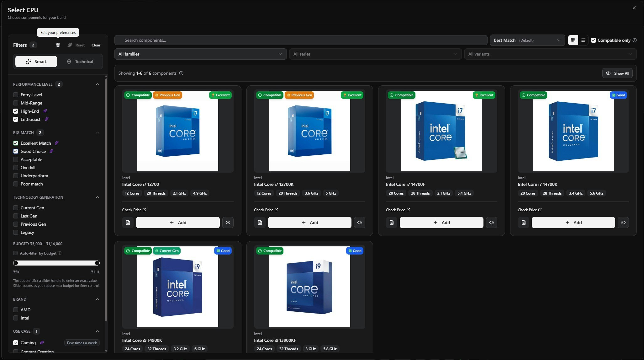Open details document icon for Core i7 14700K
644x360 pixels.
pyautogui.click(x=524, y=223)
